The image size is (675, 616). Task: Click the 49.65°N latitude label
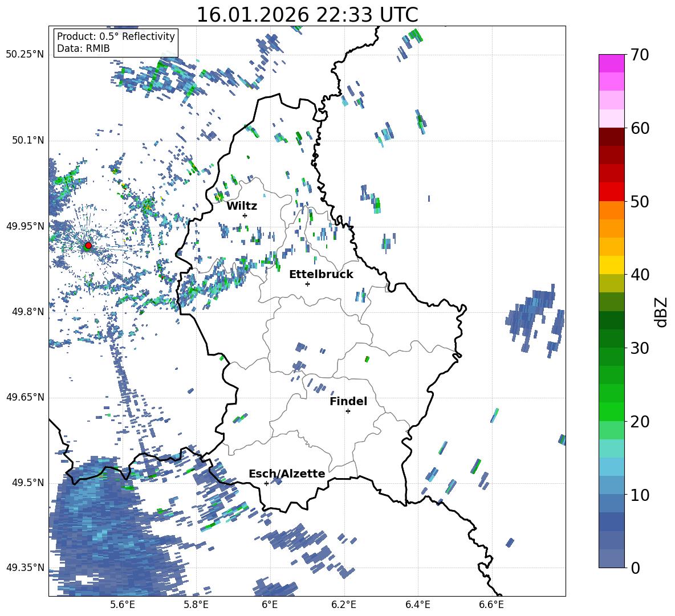coord(25,397)
